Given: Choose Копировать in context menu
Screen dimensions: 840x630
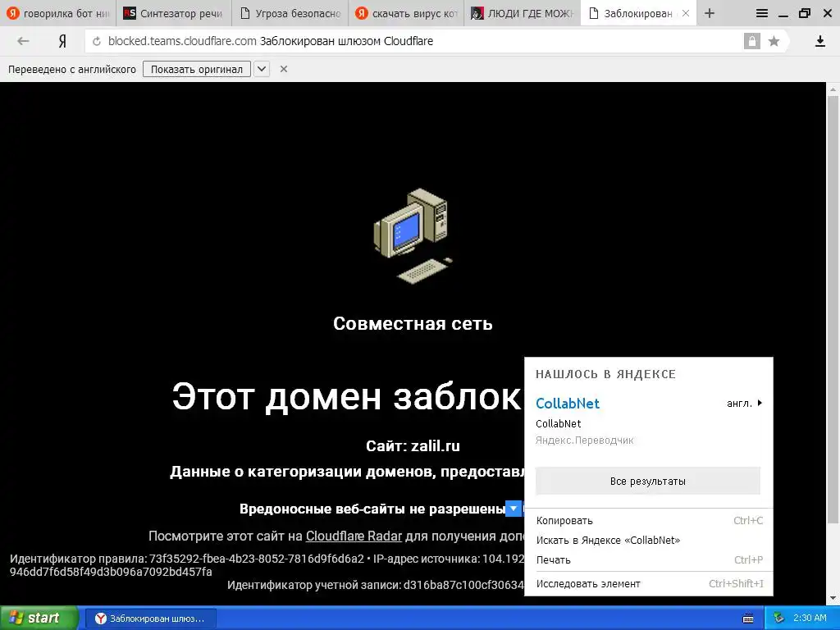Looking at the screenshot, I should point(649,521).
